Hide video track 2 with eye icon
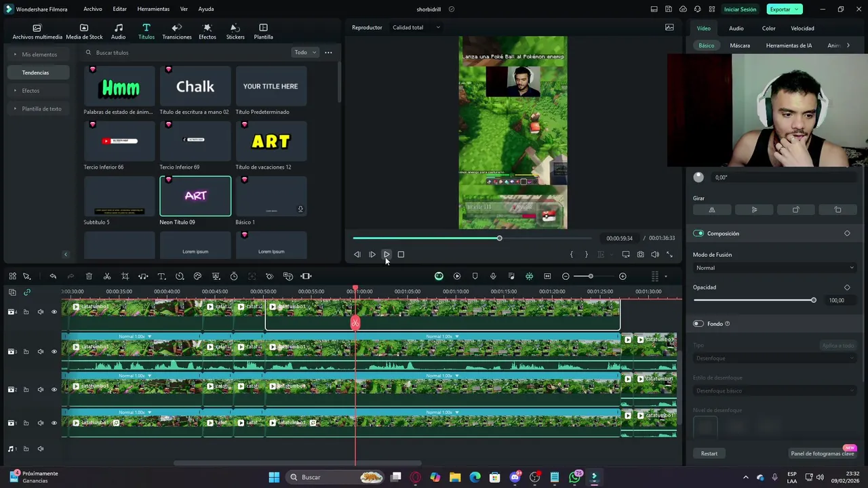 [54, 390]
